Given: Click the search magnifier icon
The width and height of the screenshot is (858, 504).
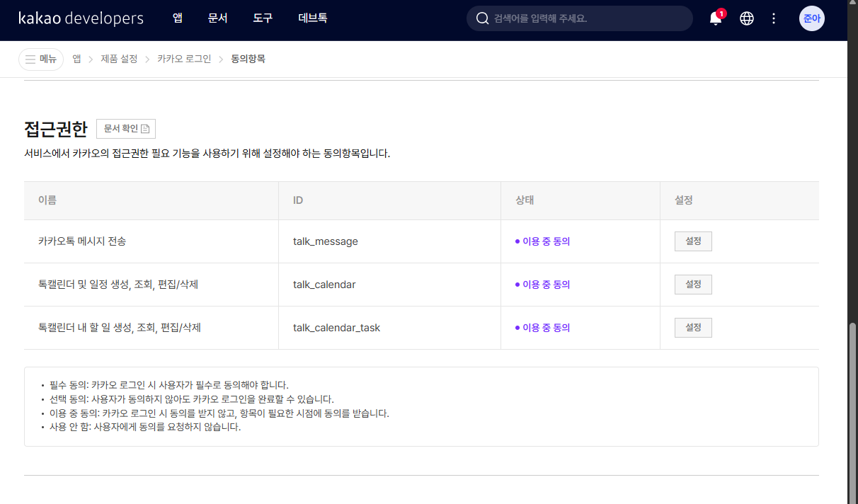Looking at the screenshot, I should point(483,18).
